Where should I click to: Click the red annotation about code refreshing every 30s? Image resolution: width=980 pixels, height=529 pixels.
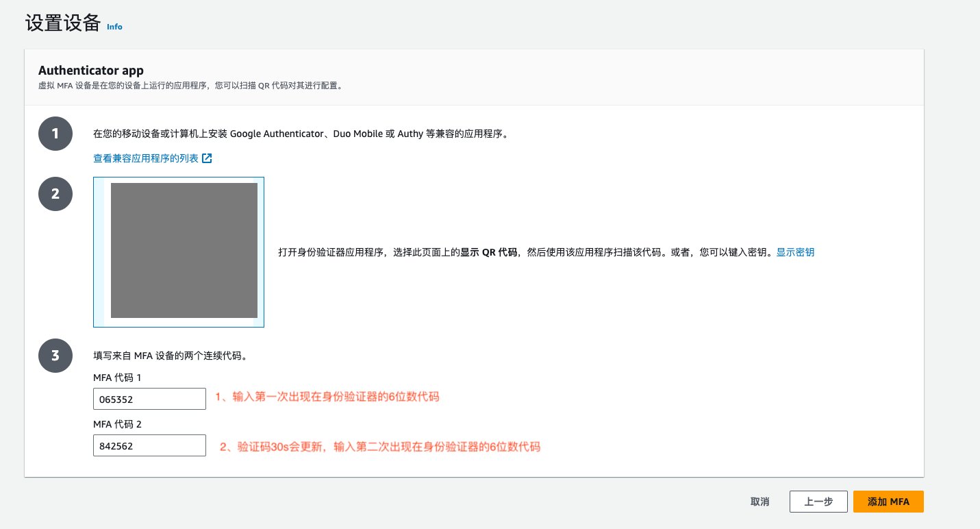[379, 447]
